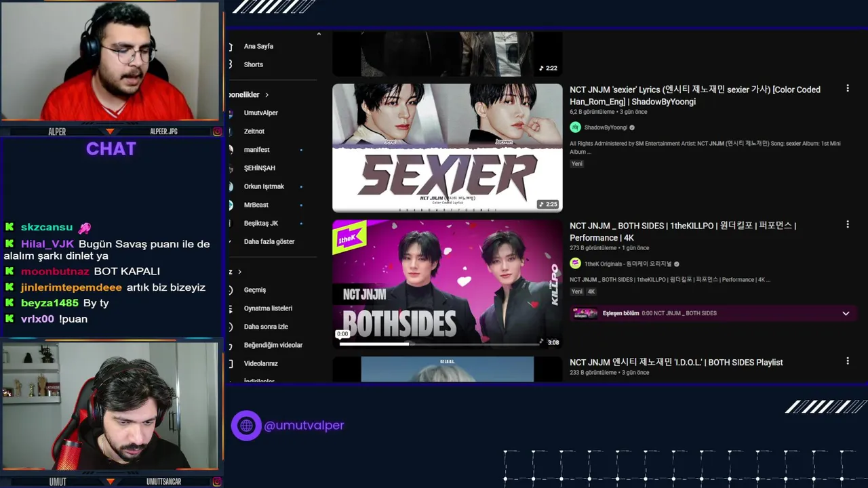Viewport: 868px width, 488px height.
Task: Click Kick badge next to vrlx00
Action: (x=9, y=319)
